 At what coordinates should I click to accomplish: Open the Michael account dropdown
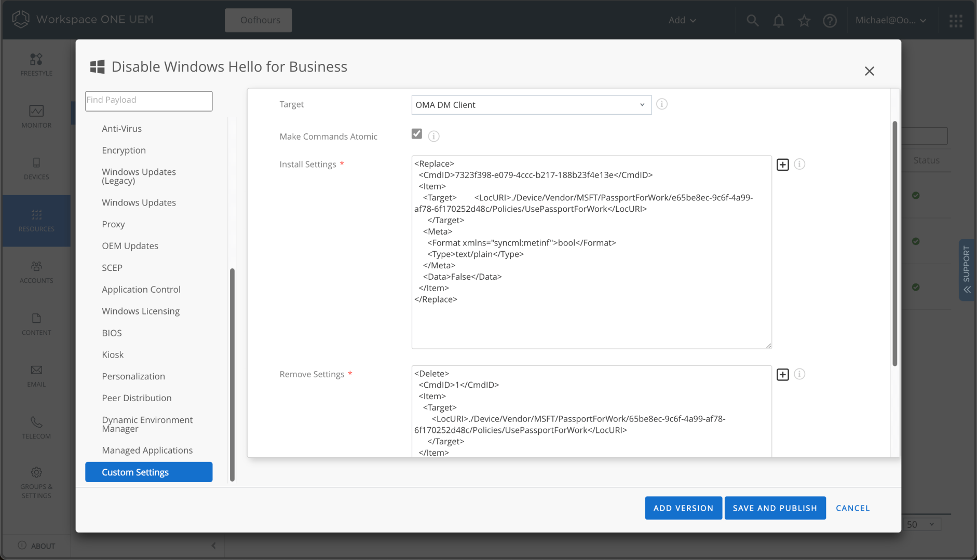(890, 20)
